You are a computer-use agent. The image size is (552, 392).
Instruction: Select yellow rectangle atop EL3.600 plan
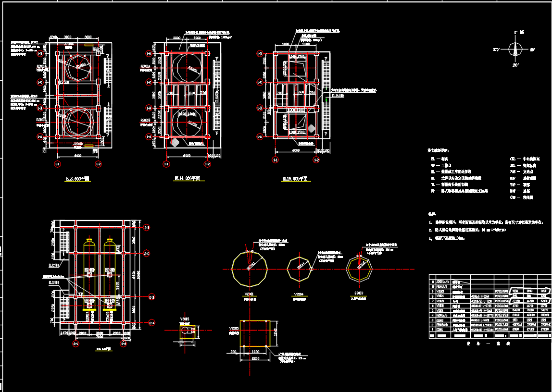click(x=89, y=45)
